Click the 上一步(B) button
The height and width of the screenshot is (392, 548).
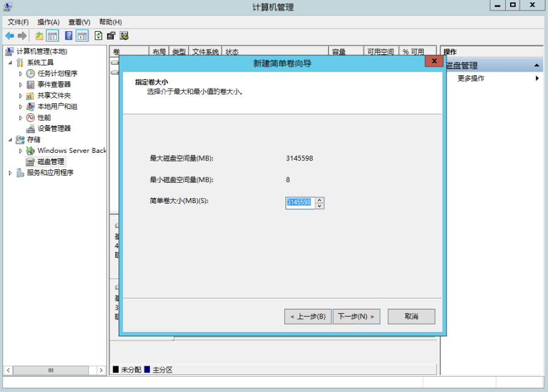(x=308, y=317)
